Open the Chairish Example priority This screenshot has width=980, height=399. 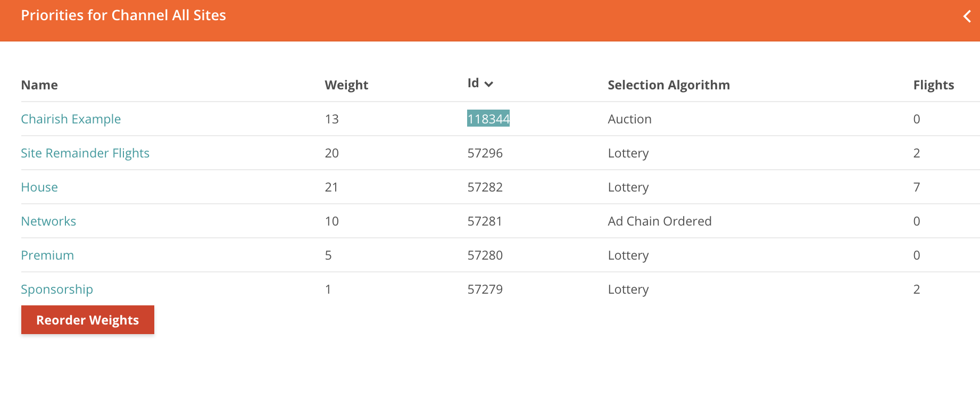(x=71, y=119)
